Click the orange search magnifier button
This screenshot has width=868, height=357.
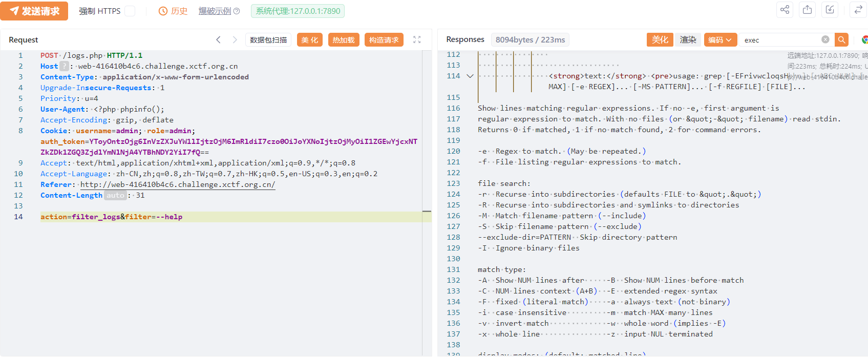(841, 40)
